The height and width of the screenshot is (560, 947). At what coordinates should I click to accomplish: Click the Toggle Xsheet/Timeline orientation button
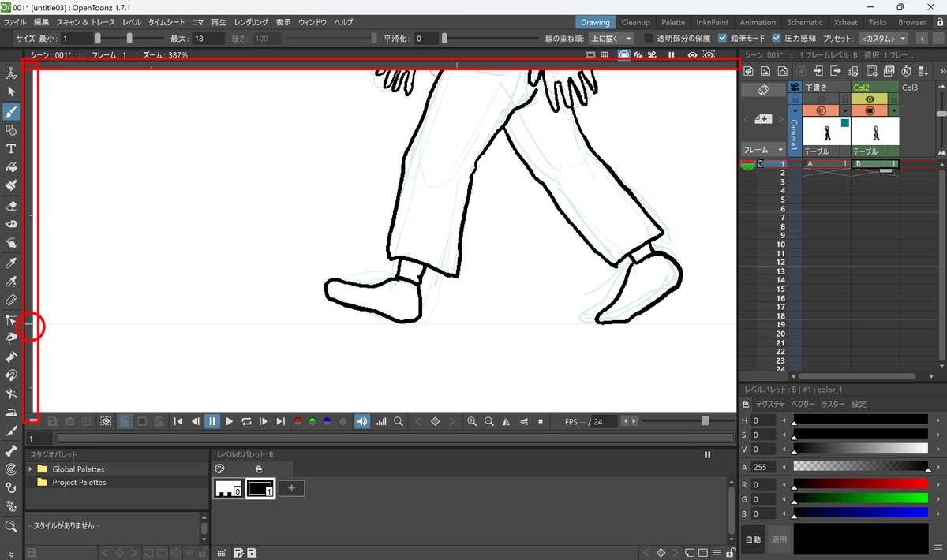763,90
